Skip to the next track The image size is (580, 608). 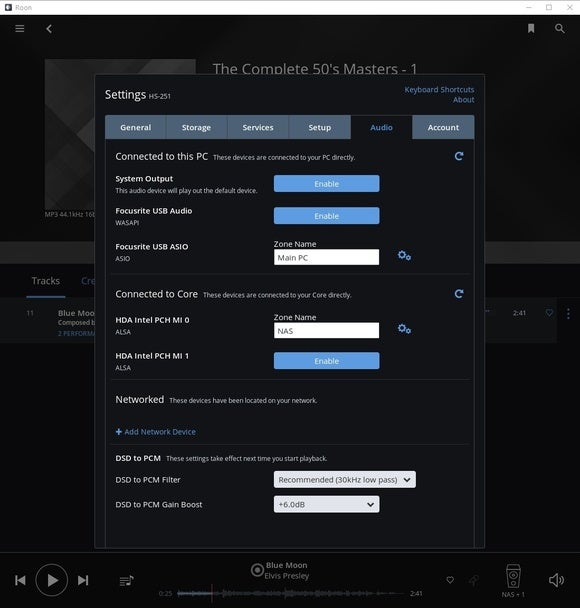pyautogui.click(x=83, y=580)
